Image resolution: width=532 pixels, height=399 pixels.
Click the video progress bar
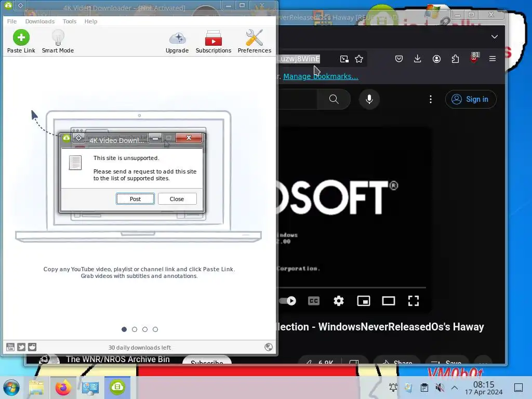[352, 287]
